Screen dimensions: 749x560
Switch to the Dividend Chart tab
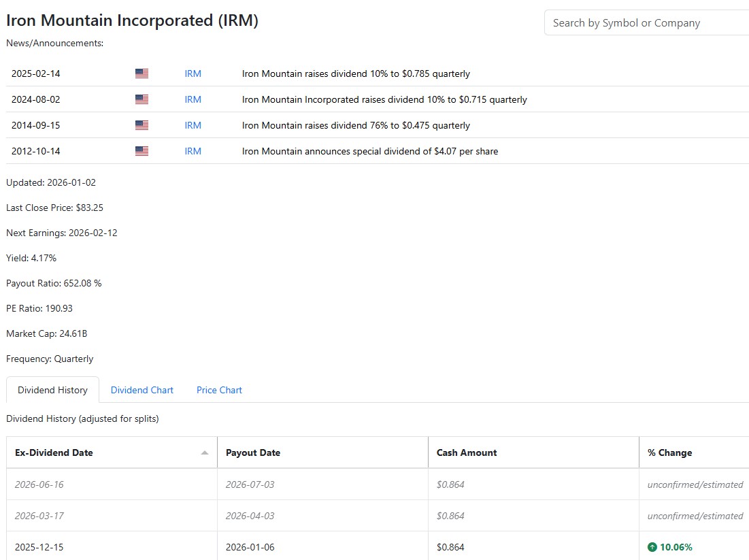[142, 390]
